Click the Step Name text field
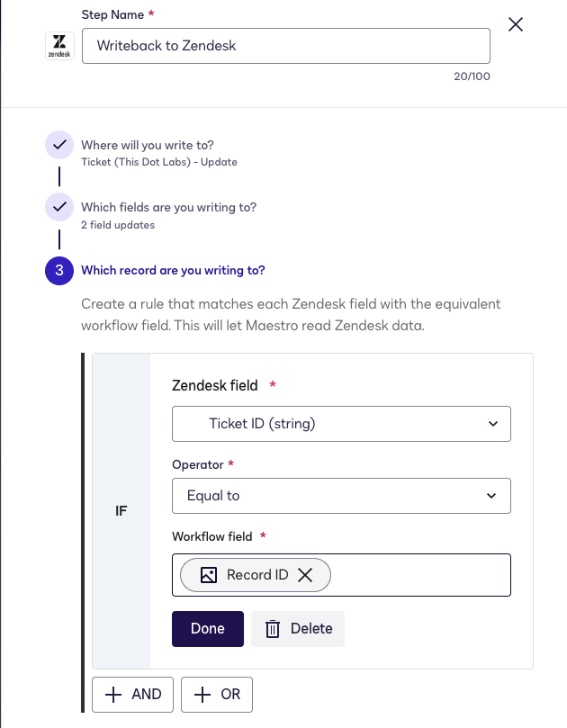Screen dimensions: 567x728 coord(285,46)
